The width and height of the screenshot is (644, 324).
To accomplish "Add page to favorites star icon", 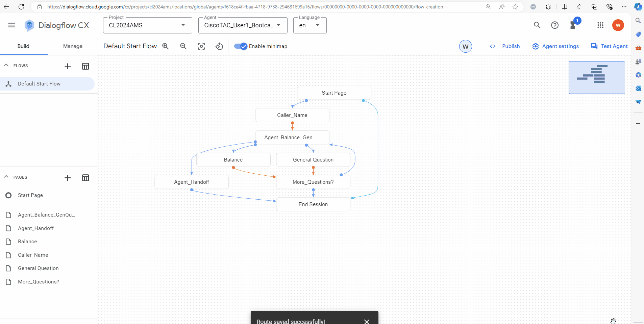I will point(515,7).
